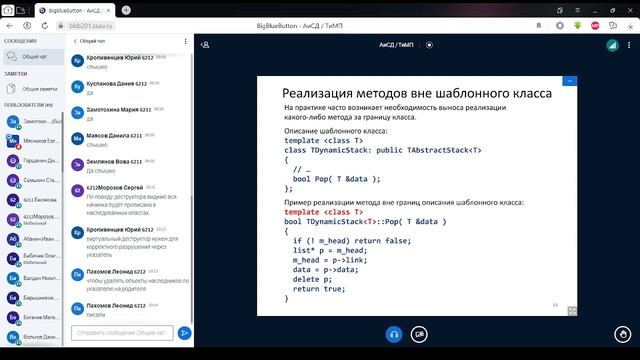Open chat options three-dot menu
This screenshot has height=360, width=640.
[185, 41]
